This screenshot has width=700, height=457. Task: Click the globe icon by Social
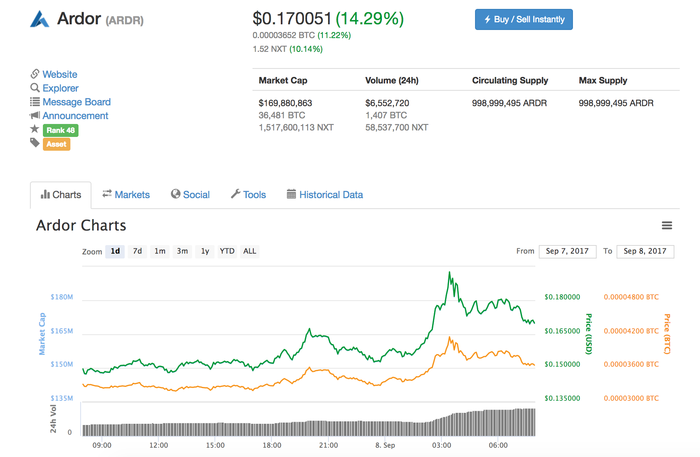pos(175,194)
